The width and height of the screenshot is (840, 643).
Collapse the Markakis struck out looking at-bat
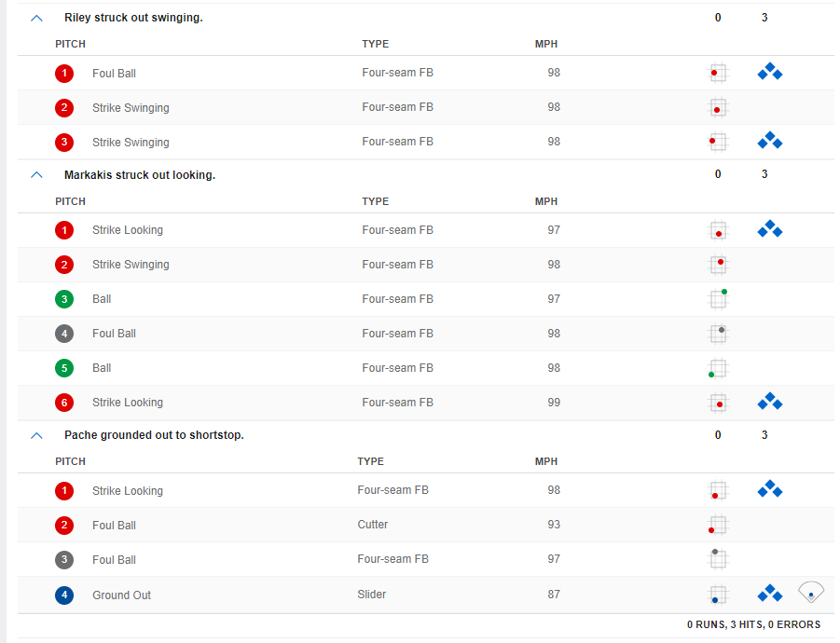click(x=37, y=174)
